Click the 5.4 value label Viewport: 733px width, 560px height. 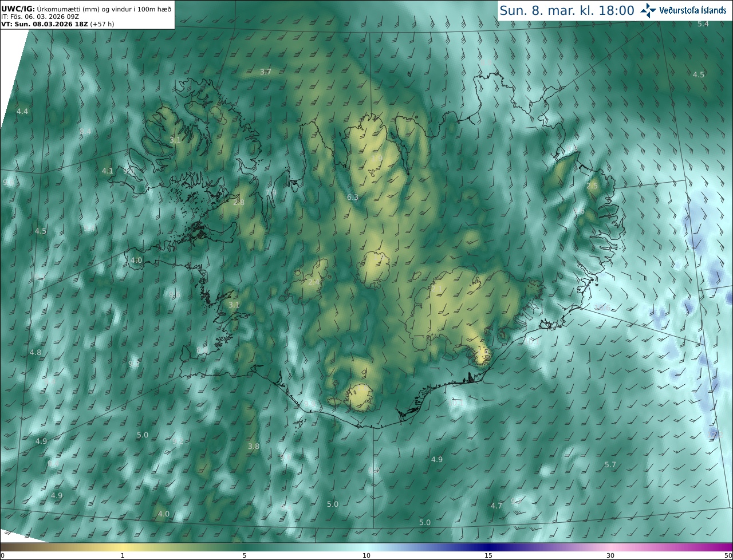(x=703, y=23)
